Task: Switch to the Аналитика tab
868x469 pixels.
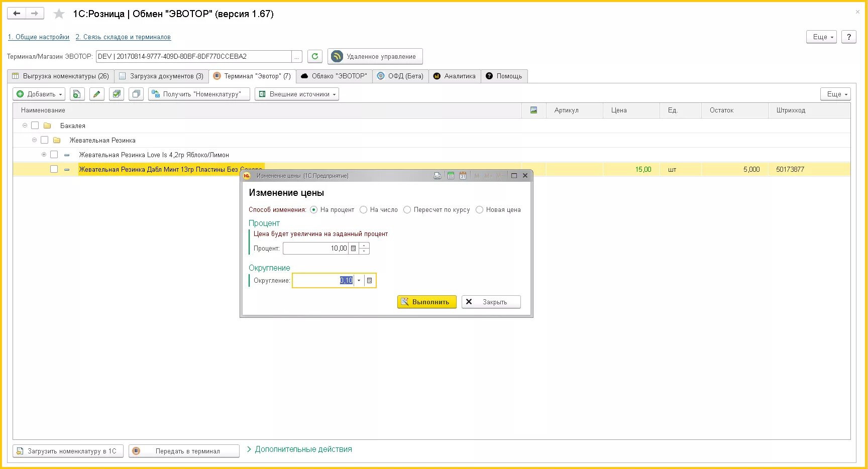Action: click(455, 76)
